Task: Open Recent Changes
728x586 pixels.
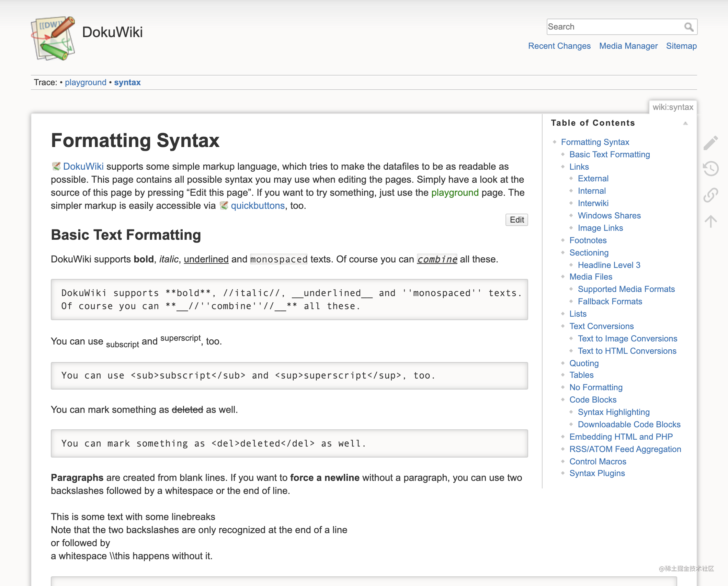Action: pyautogui.click(x=559, y=46)
